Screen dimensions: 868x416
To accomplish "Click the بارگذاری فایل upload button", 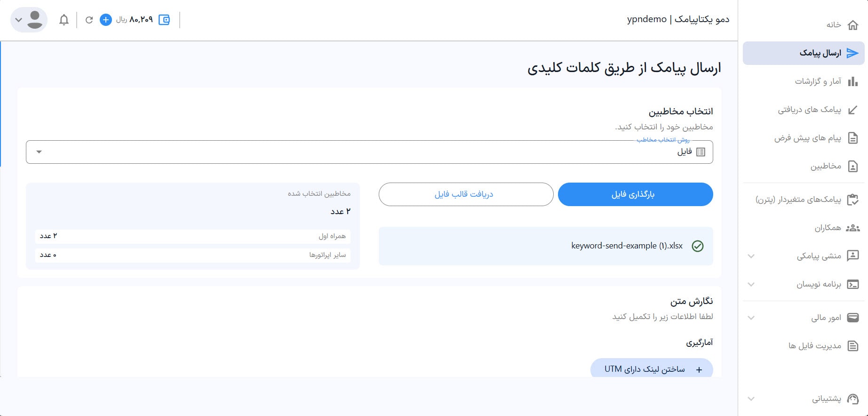I will click(x=635, y=194).
